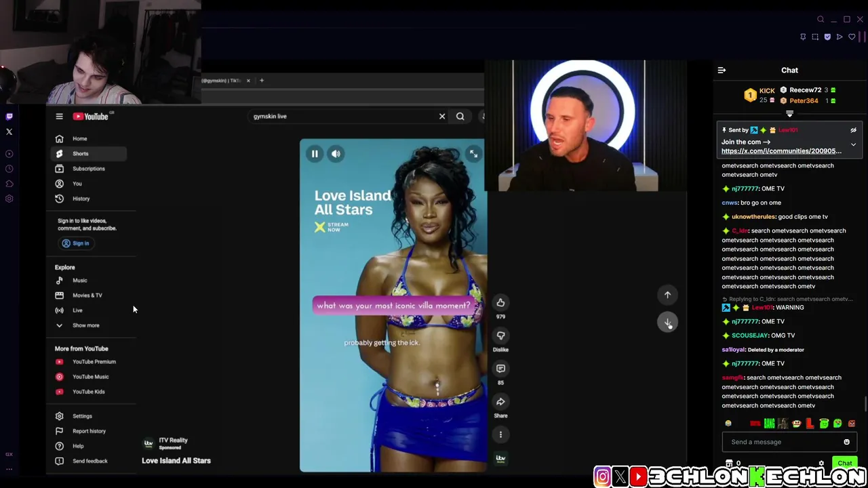Open a new browser tab
Screen dimensions: 868x488
(x=262, y=81)
